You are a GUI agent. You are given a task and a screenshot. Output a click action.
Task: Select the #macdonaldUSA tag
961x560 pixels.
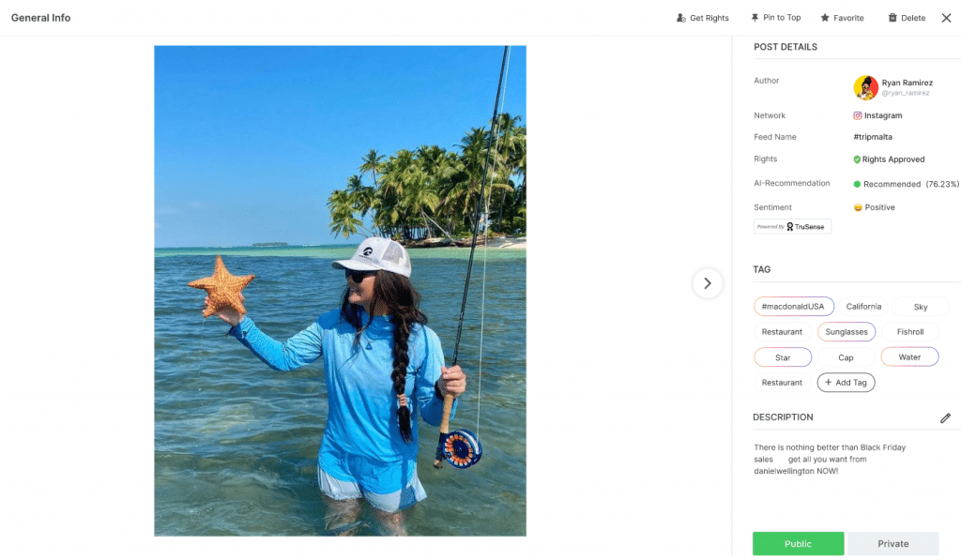794,306
